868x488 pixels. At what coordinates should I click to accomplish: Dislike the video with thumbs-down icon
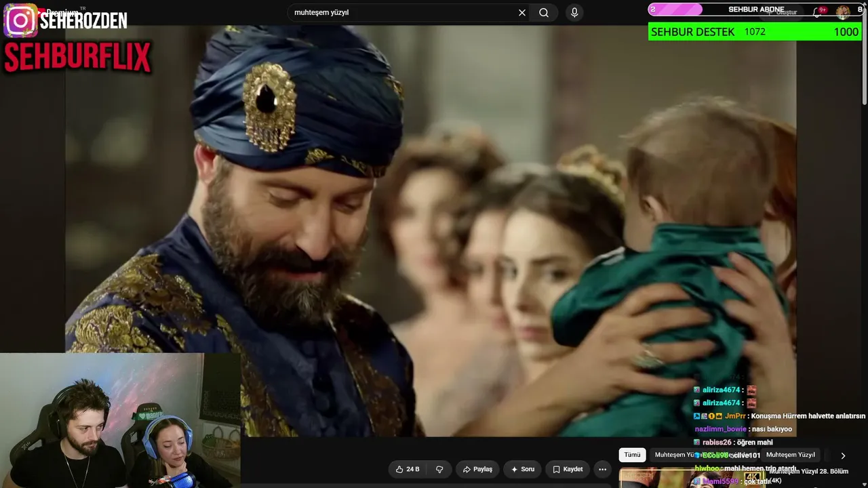(439, 469)
